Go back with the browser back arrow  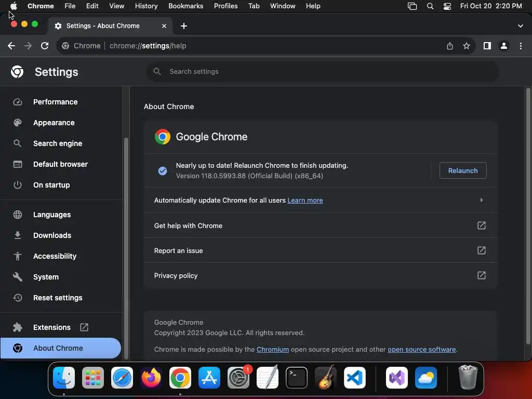[x=11, y=46]
